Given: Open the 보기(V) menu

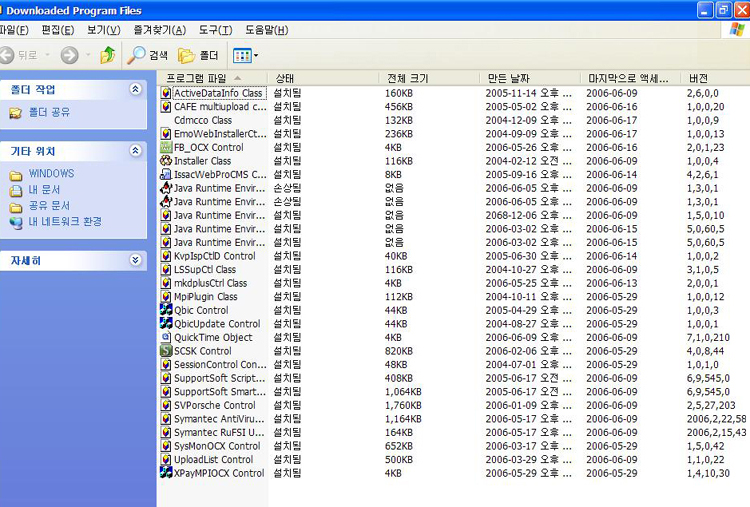Looking at the screenshot, I should click(103, 30).
